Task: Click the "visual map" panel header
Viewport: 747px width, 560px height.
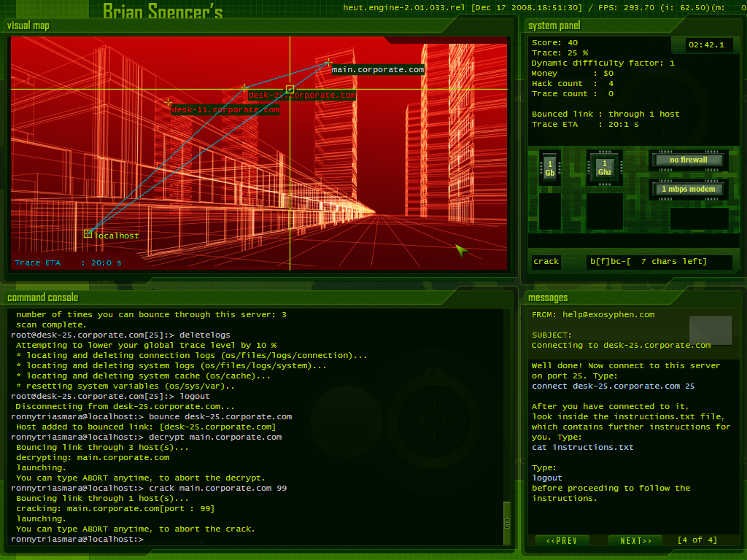Action: coord(29,26)
